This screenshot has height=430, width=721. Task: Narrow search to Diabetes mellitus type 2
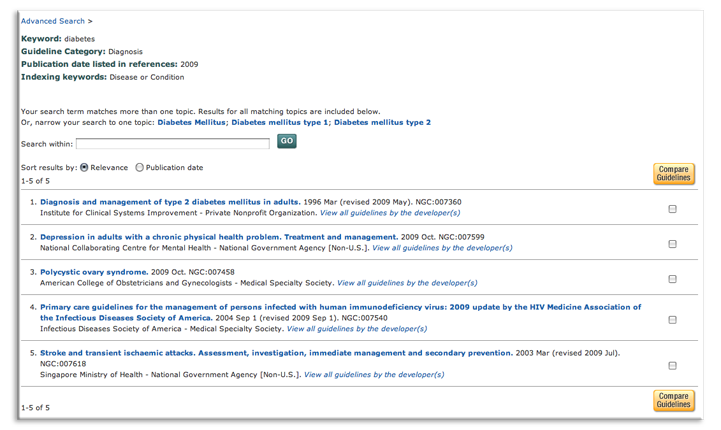pos(382,122)
